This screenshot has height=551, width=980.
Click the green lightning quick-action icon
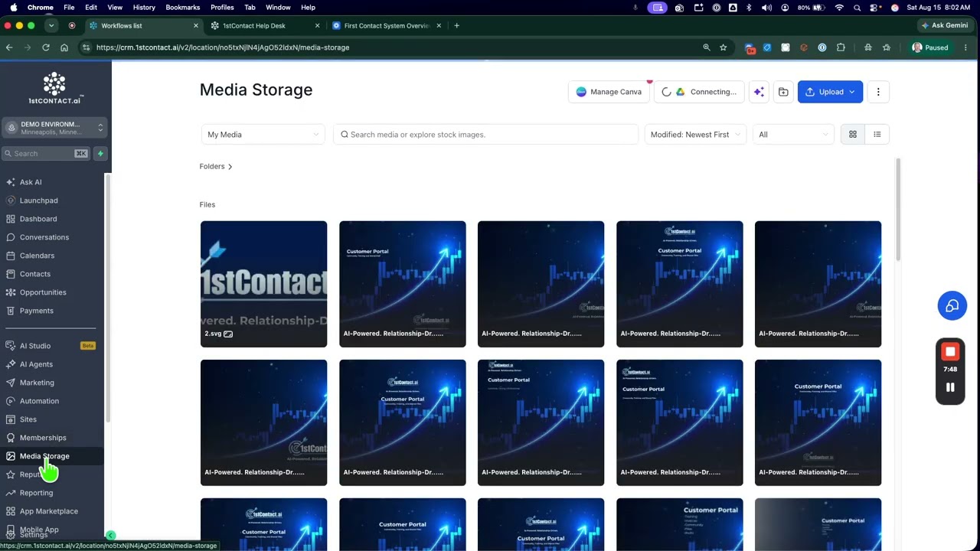(x=100, y=154)
